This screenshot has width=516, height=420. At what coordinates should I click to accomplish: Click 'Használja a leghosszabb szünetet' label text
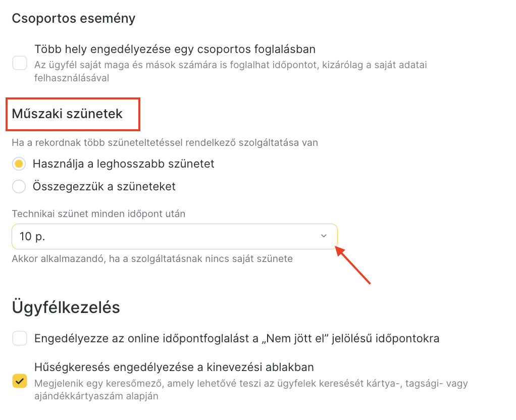point(123,164)
